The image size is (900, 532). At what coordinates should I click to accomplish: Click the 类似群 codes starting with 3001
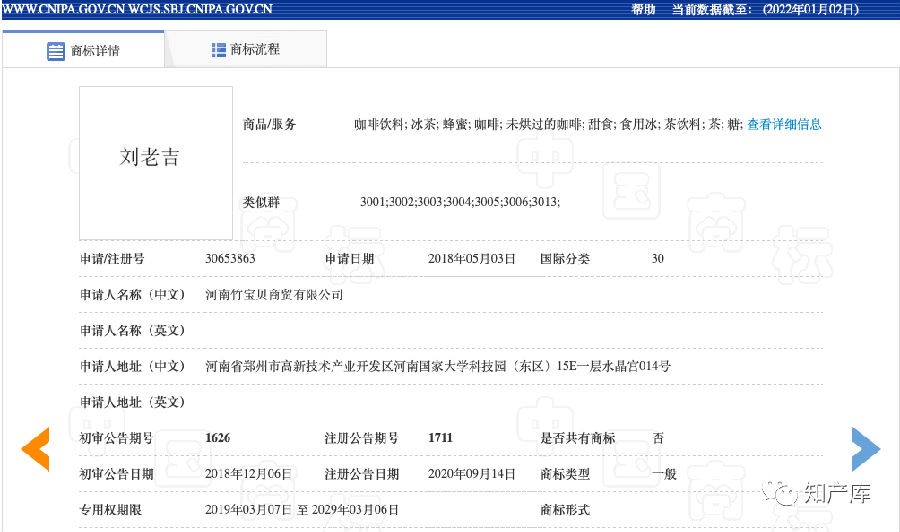click(459, 202)
